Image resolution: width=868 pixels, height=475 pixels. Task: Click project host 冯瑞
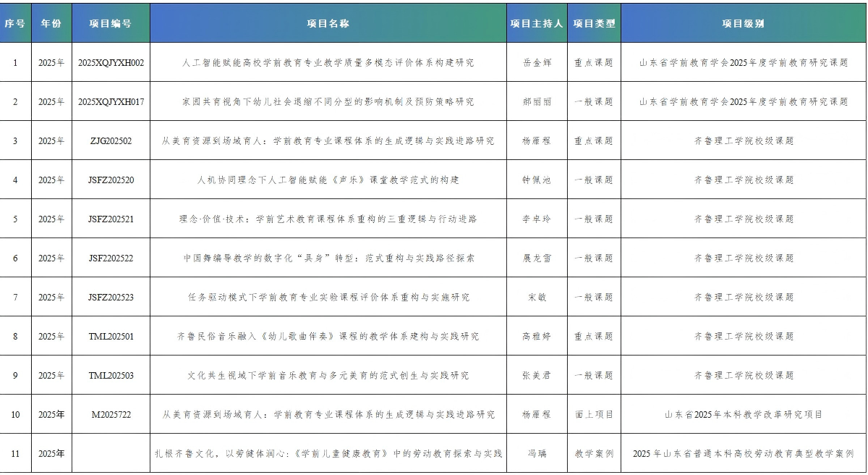pyautogui.click(x=537, y=454)
